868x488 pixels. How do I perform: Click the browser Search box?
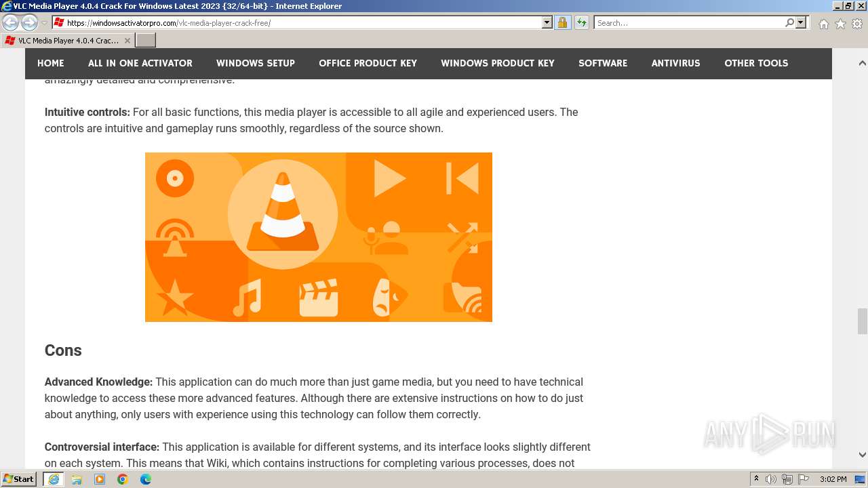click(689, 22)
